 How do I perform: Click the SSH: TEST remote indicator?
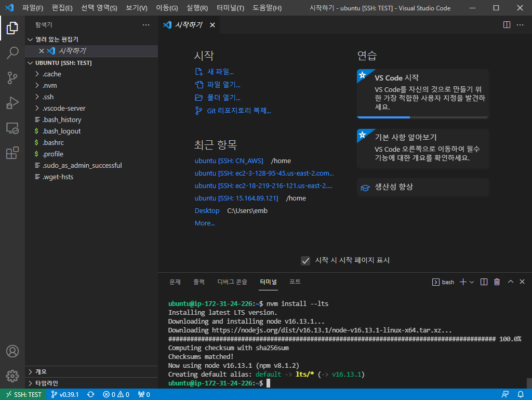point(23,394)
